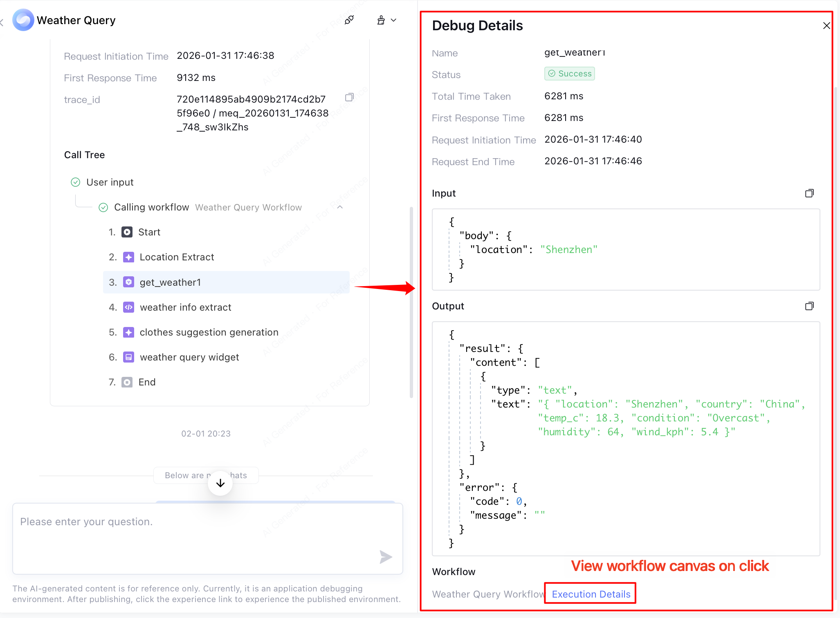
Task: Collapse the Calling workflow tree
Action: tap(340, 207)
